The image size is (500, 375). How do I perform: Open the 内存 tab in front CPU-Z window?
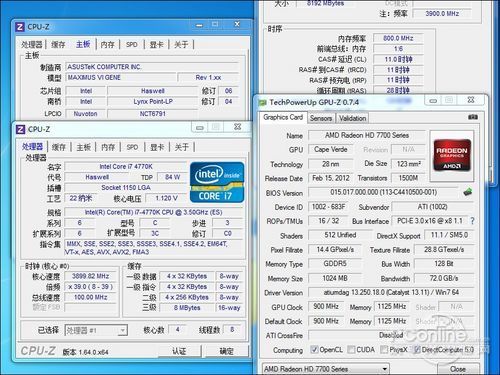pyautogui.click(x=108, y=147)
